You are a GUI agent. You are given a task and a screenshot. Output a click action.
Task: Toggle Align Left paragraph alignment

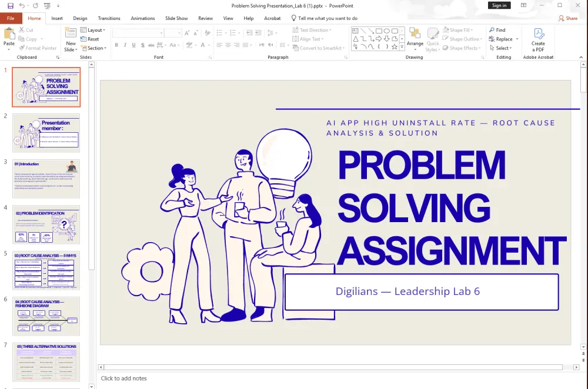coord(219,45)
